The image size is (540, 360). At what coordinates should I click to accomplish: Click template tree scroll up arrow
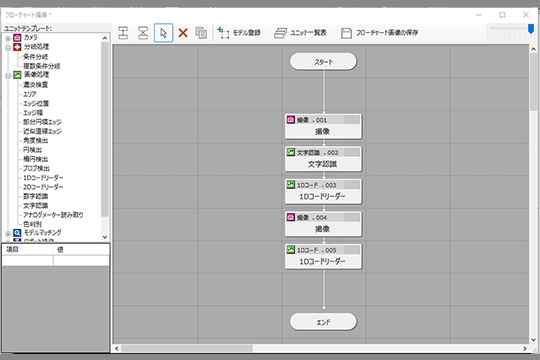[x=105, y=38]
